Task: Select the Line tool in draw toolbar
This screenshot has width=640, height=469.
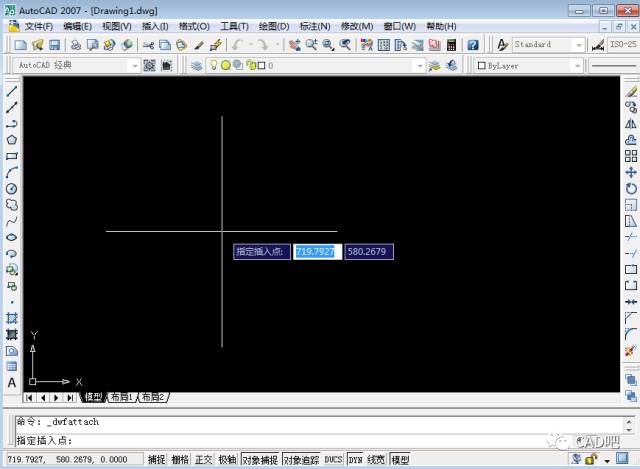Action: coord(12,91)
